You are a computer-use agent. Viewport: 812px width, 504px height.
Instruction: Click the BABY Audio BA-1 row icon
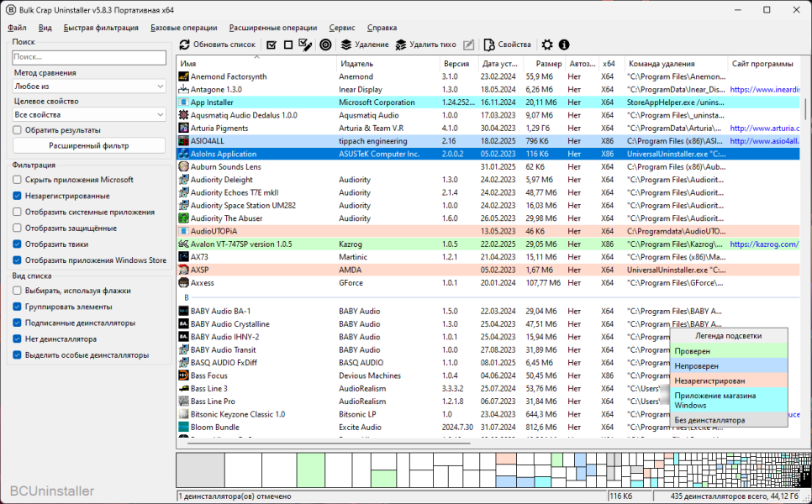[x=183, y=311]
